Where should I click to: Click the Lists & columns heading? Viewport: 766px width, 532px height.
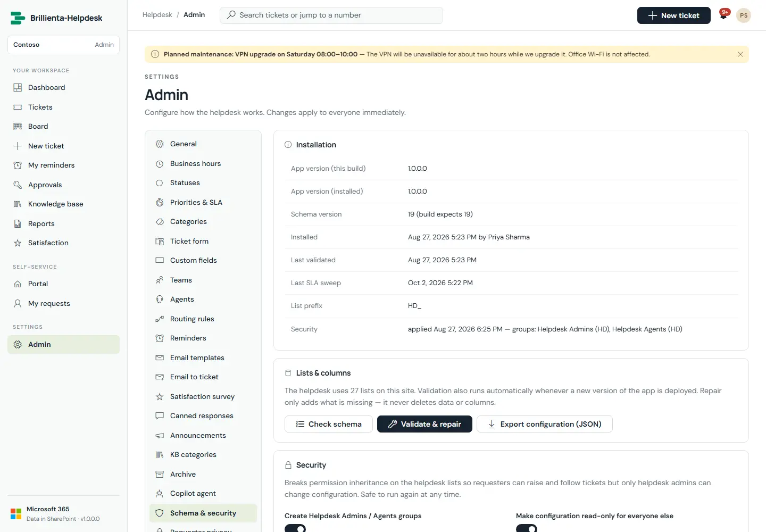coord(323,373)
